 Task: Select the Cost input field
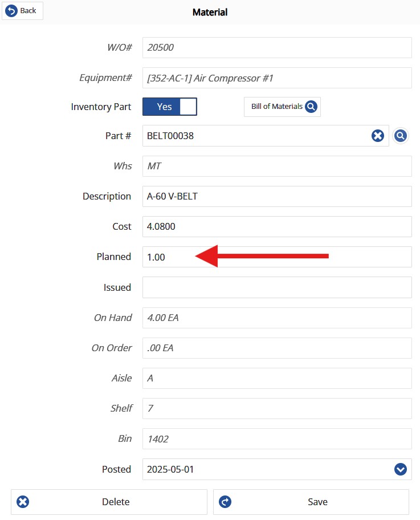pos(276,226)
